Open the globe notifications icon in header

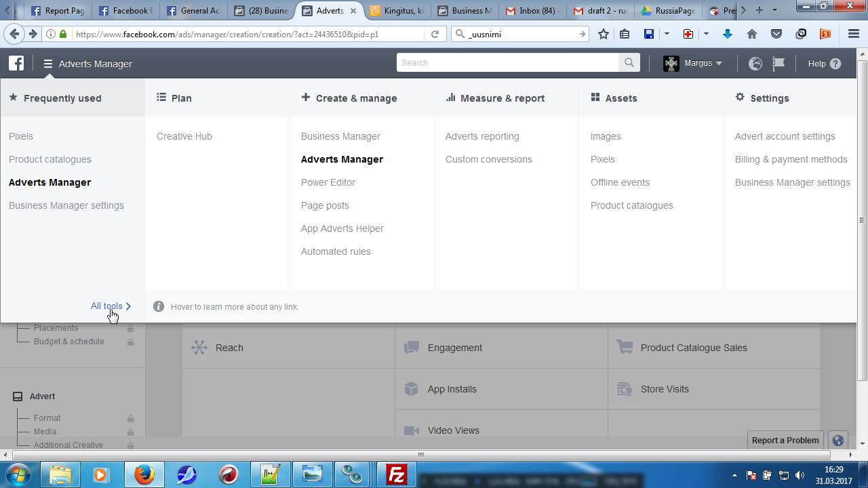755,63
